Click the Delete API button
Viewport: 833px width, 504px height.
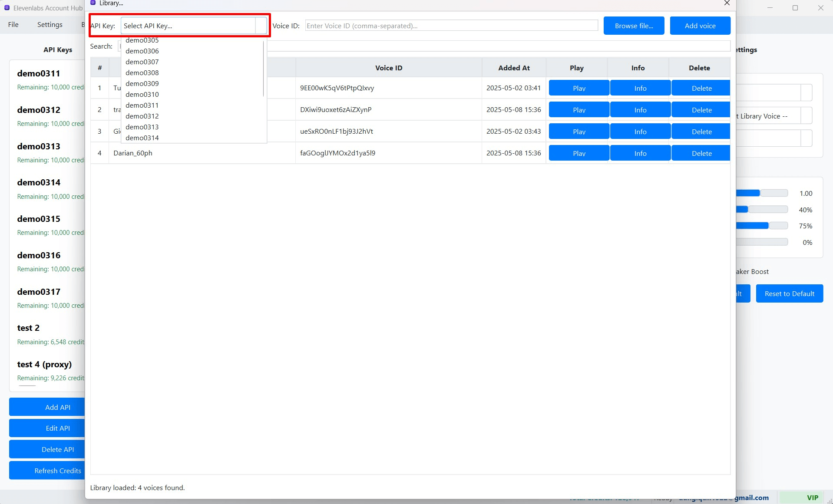point(47,449)
